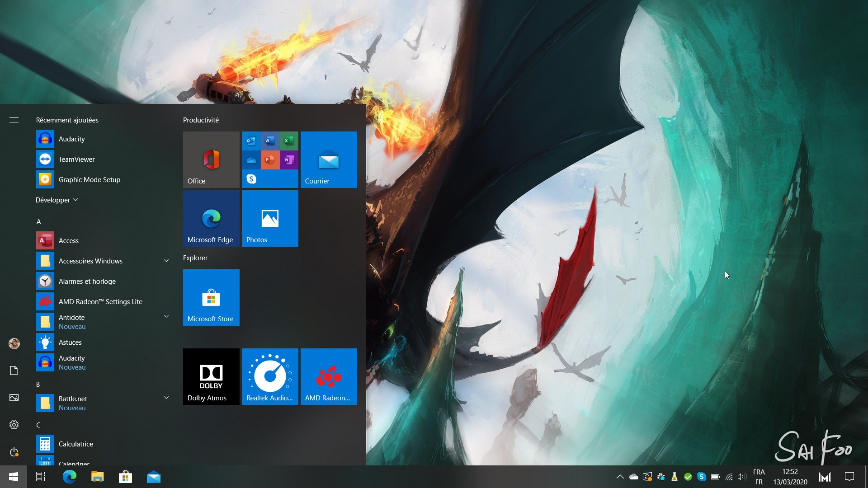
Task: Click the user account avatar
Action: (x=14, y=343)
